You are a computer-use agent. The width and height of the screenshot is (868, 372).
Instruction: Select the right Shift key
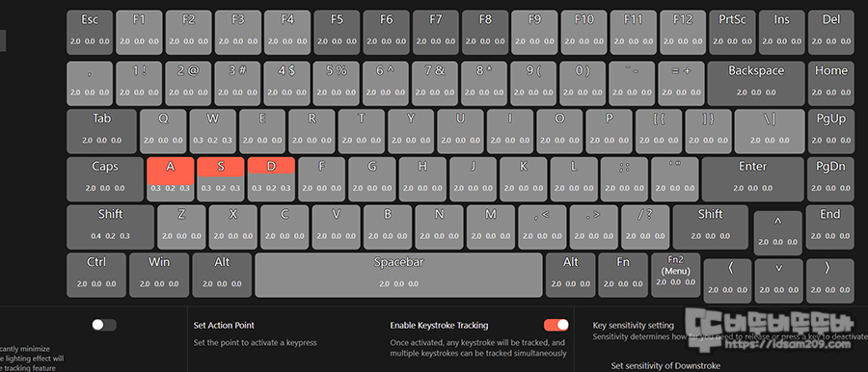pyautogui.click(x=710, y=227)
